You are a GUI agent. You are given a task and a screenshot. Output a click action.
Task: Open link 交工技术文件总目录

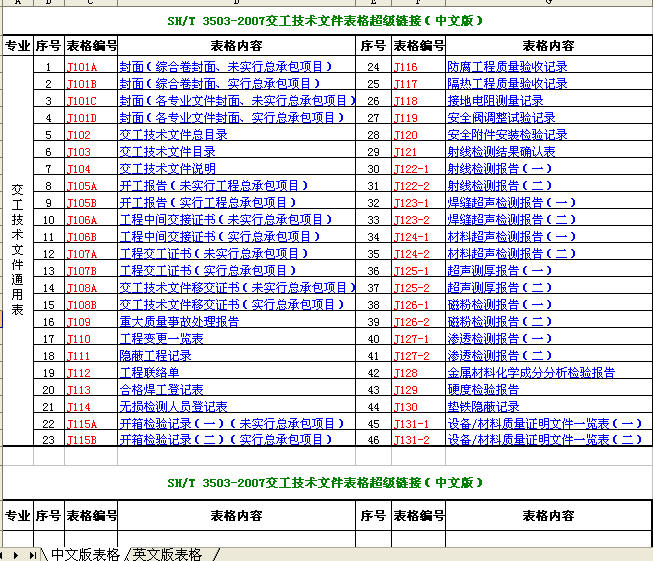pos(173,135)
